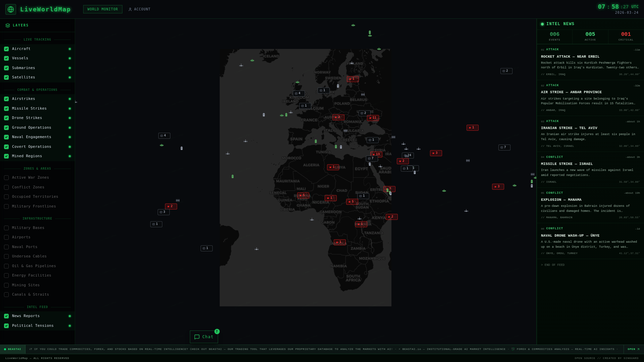The width and height of the screenshot is (644, 362).
Task: Uncheck Drone Strikes layer
Action: pos(6,118)
